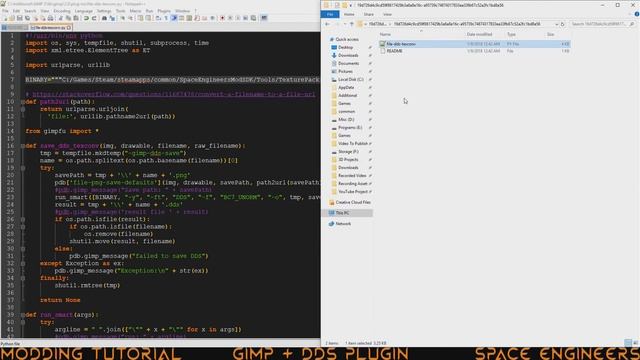Image resolution: width=640 pixels, height=360 pixels.
Task: Sort files by the Type column header
Action: [511, 34]
